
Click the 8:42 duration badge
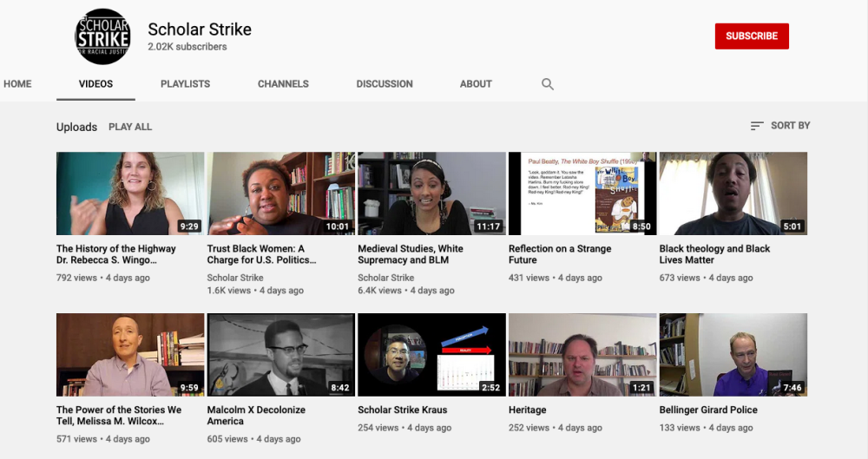[340, 388]
